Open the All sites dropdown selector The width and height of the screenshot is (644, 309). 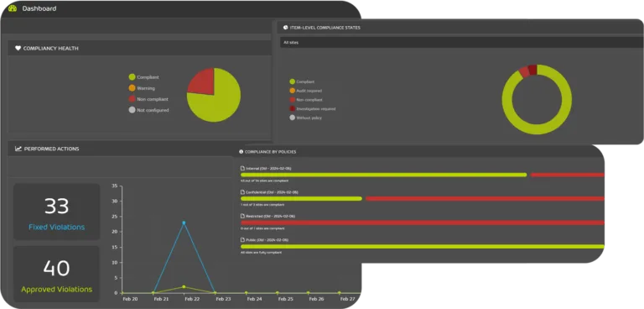point(462,42)
